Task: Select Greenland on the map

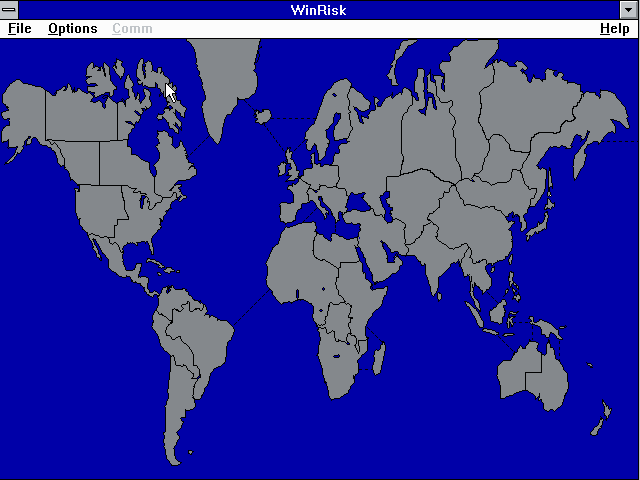Action: pos(225,80)
